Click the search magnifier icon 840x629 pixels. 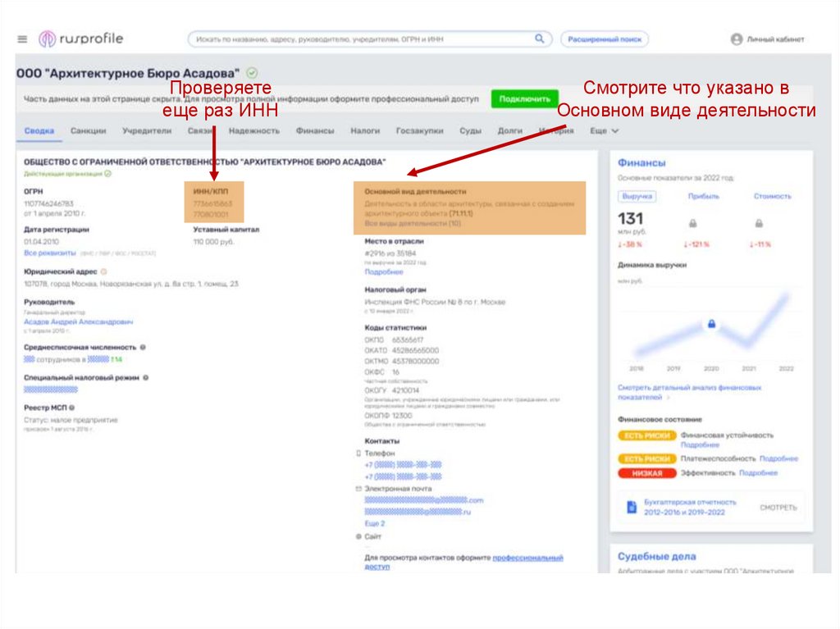(540, 39)
